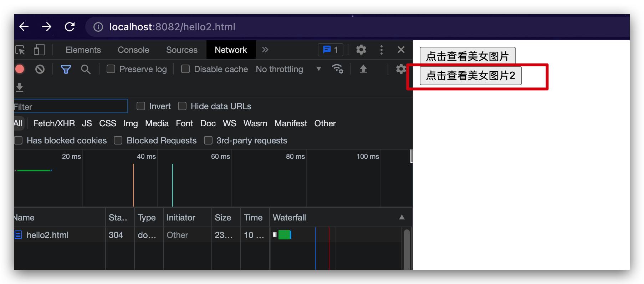The width and height of the screenshot is (644, 284).
Task: Enable Disable cache checkbox
Action: (185, 69)
